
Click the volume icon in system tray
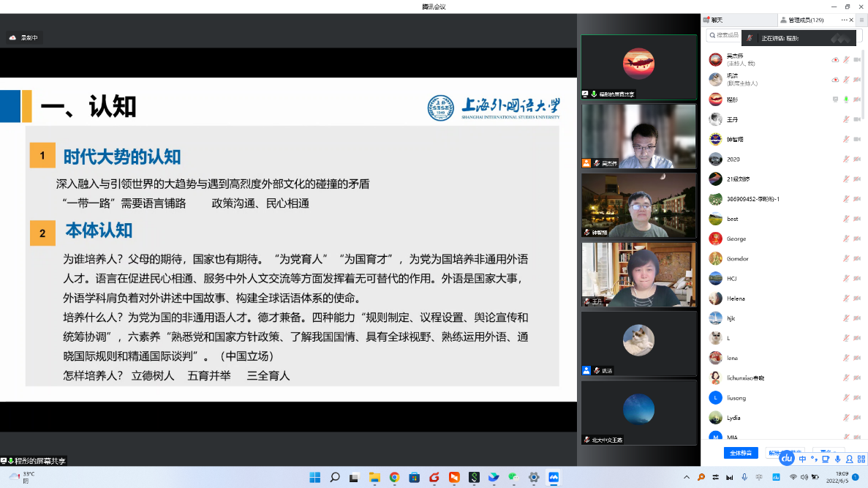(805, 477)
